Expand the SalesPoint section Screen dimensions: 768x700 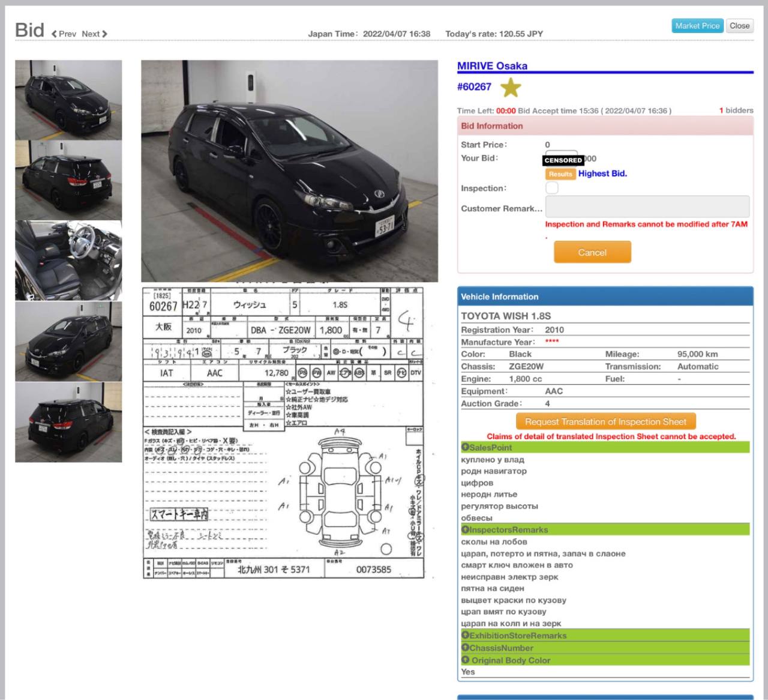[605, 447]
